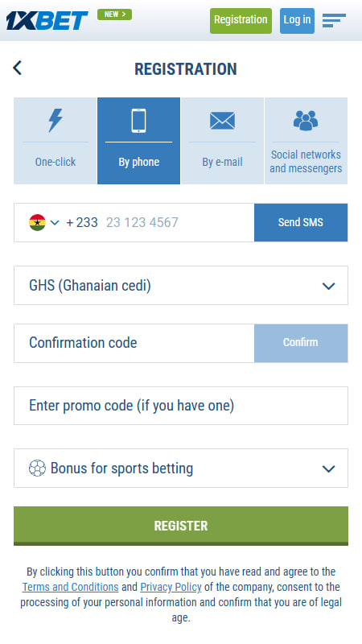Switch to the By phone tab
Screen dimensions: 362x644
[x=138, y=141]
